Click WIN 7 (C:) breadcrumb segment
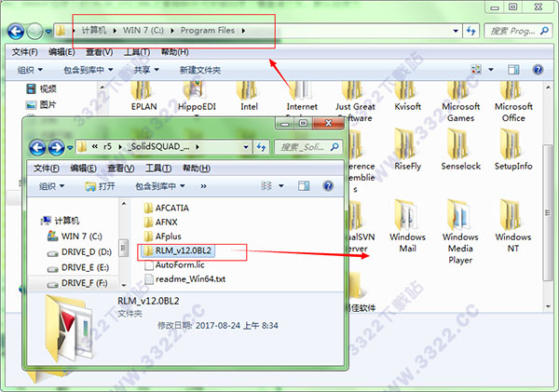 pyautogui.click(x=143, y=31)
